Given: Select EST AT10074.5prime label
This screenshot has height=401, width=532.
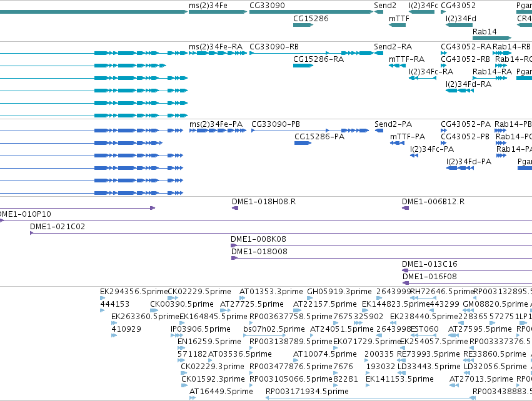Looking at the screenshot, I should 325,354.
